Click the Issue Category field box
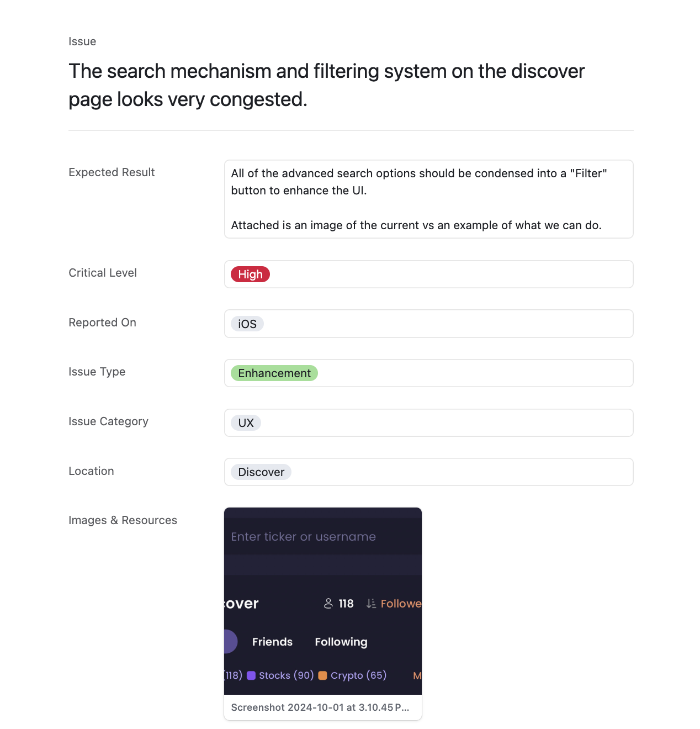 pos(429,423)
